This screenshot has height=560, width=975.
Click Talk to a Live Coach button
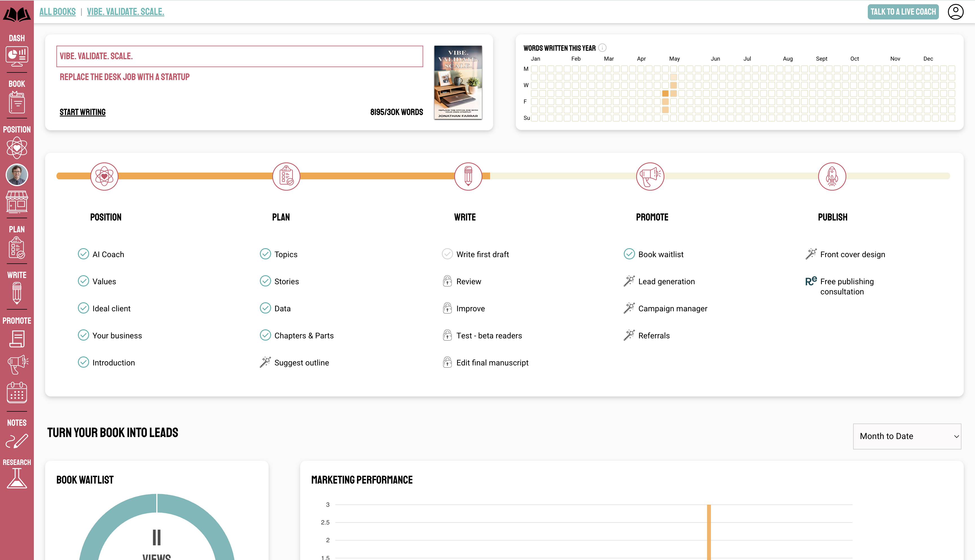(x=903, y=12)
